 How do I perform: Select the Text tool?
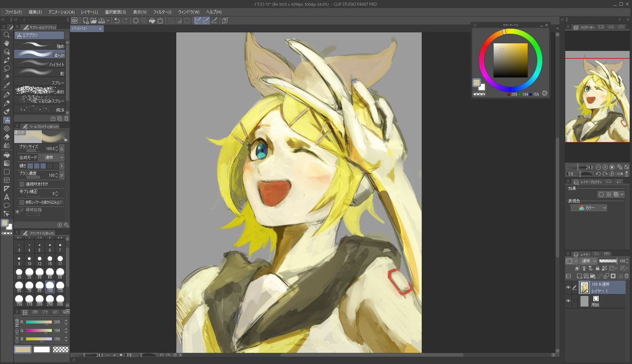tap(7, 197)
